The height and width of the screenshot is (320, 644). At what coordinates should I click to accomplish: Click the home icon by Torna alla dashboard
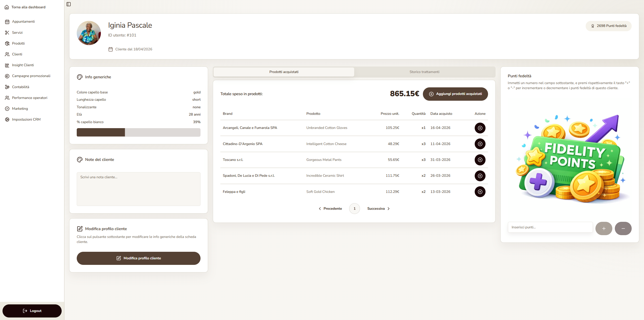[7, 7]
